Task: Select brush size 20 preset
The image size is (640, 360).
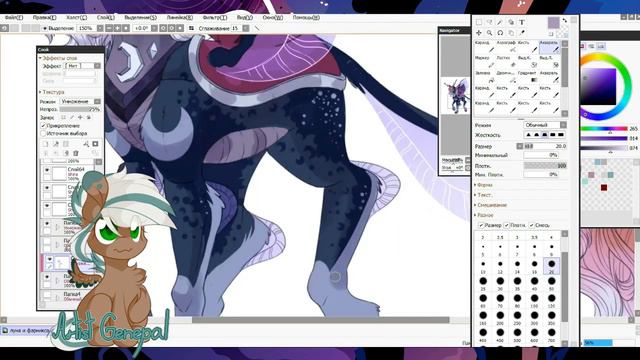Action: 551,266
